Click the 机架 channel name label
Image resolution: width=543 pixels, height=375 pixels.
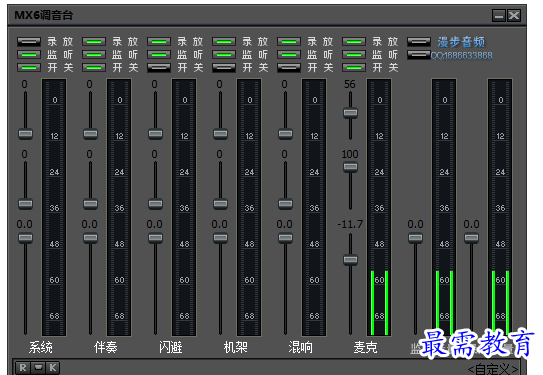pyautogui.click(x=236, y=347)
